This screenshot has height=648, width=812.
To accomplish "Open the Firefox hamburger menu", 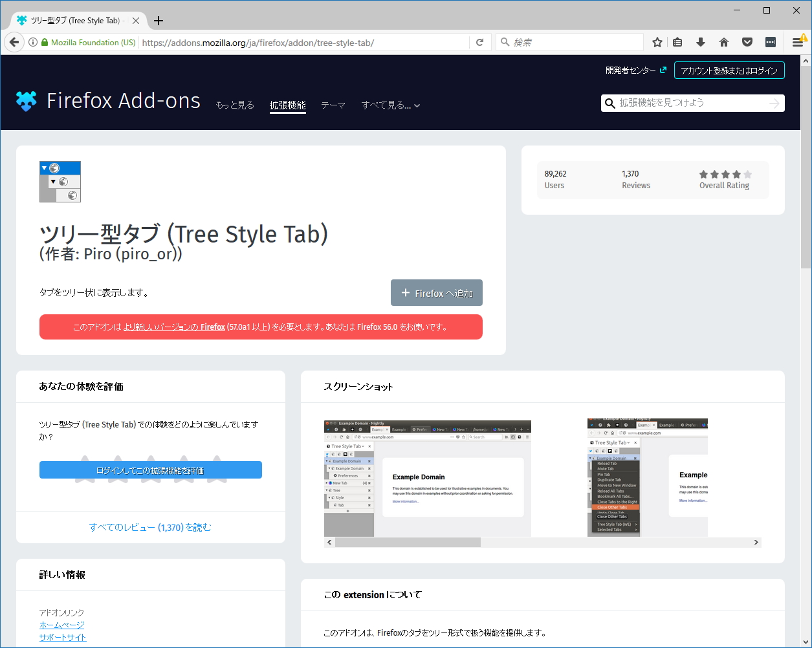I will 798,43.
